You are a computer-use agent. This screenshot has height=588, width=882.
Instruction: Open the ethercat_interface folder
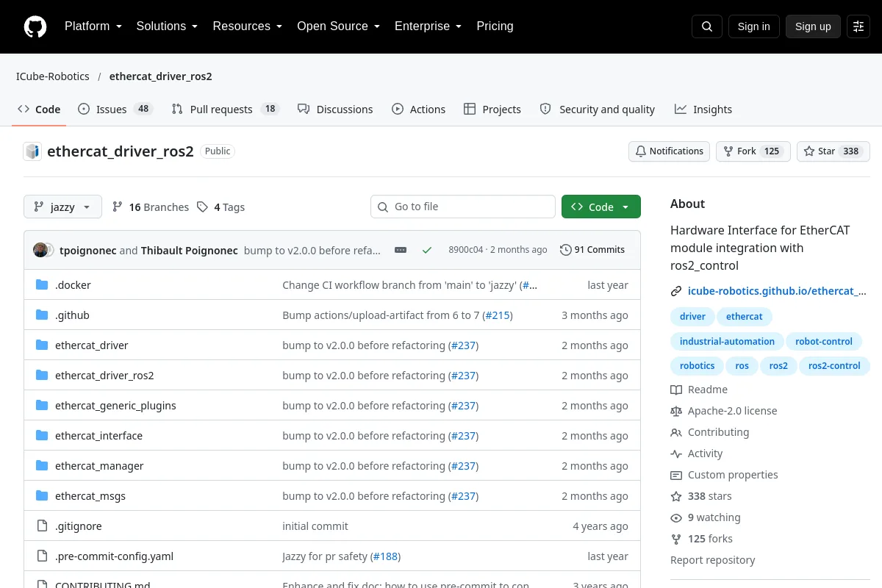pyautogui.click(x=98, y=436)
